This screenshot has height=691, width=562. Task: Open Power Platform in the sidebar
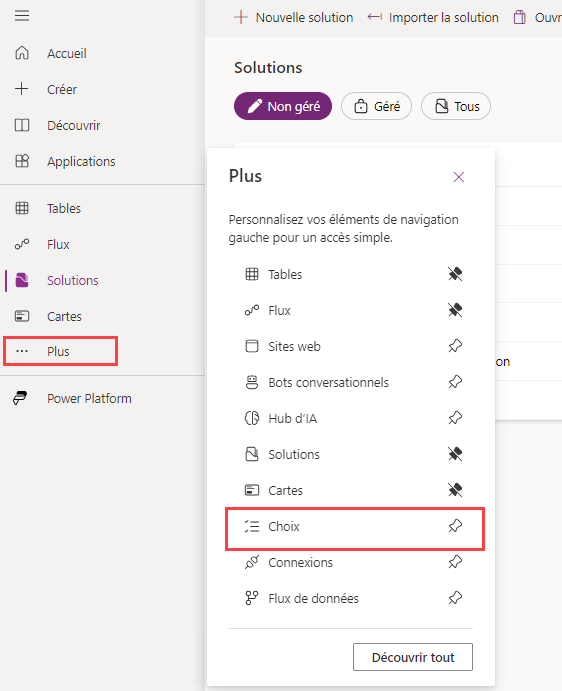[x=89, y=398]
